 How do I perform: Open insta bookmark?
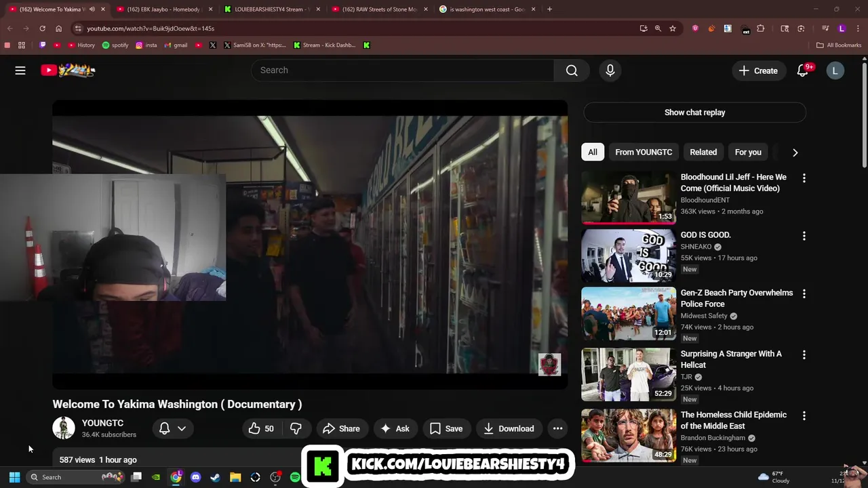point(146,45)
